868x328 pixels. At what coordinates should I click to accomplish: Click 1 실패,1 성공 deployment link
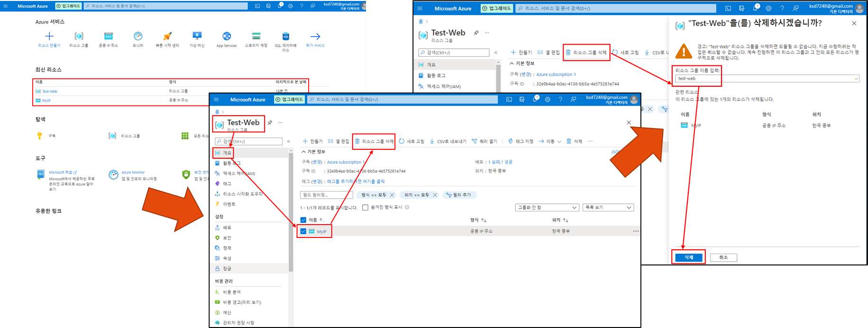tap(500, 162)
